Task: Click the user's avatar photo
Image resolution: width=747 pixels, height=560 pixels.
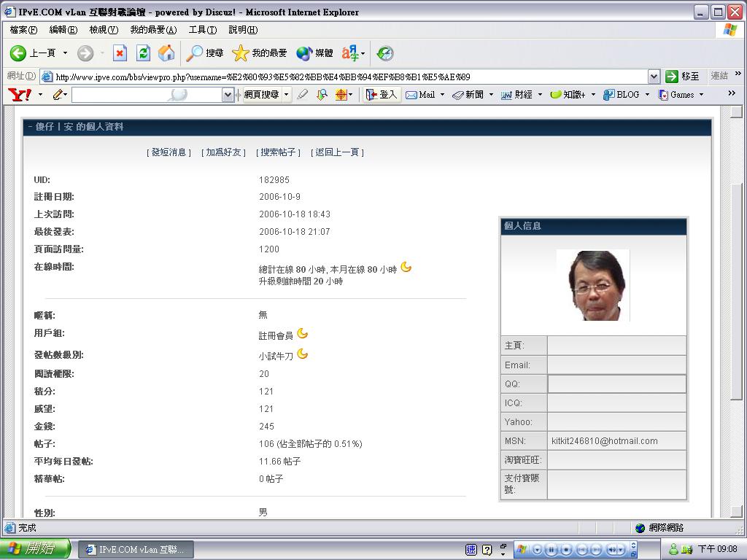Action: [592, 285]
